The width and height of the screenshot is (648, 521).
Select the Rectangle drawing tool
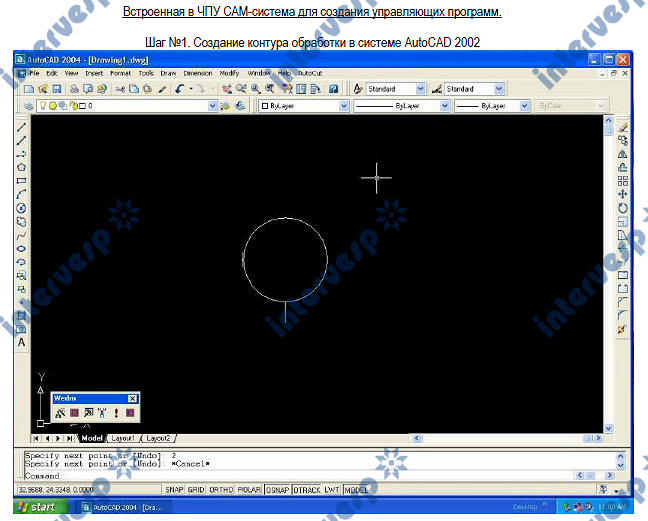pos(22,181)
